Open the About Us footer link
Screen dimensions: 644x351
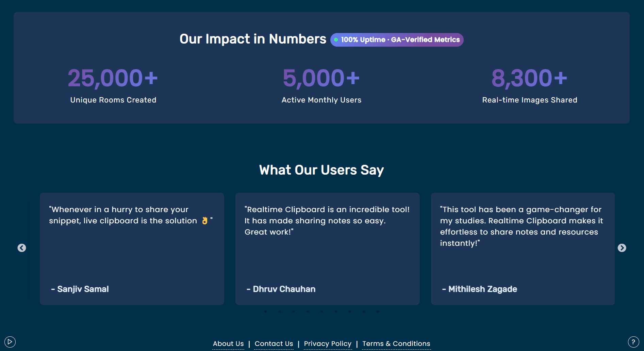tap(228, 344)
